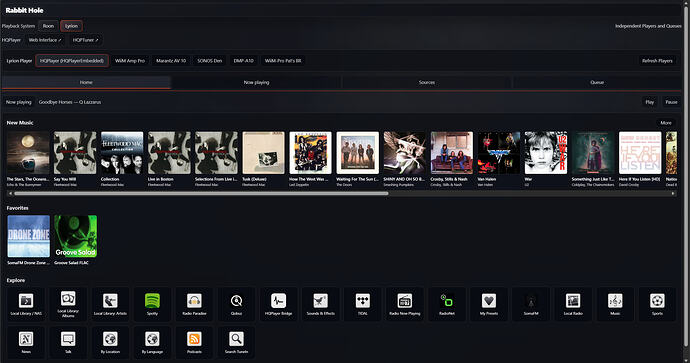Launch the HQPlayer Bridge icon

click(279, 301)
